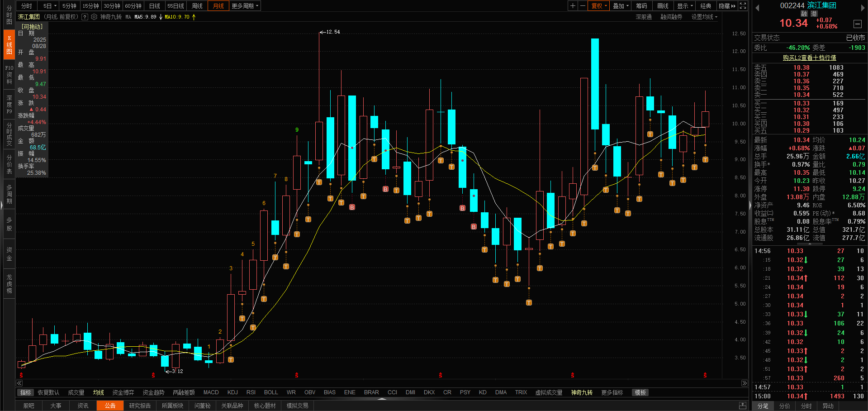The image size is (868, 411).
Task: Enable the RSI indicator
Action: coord(251,392)
